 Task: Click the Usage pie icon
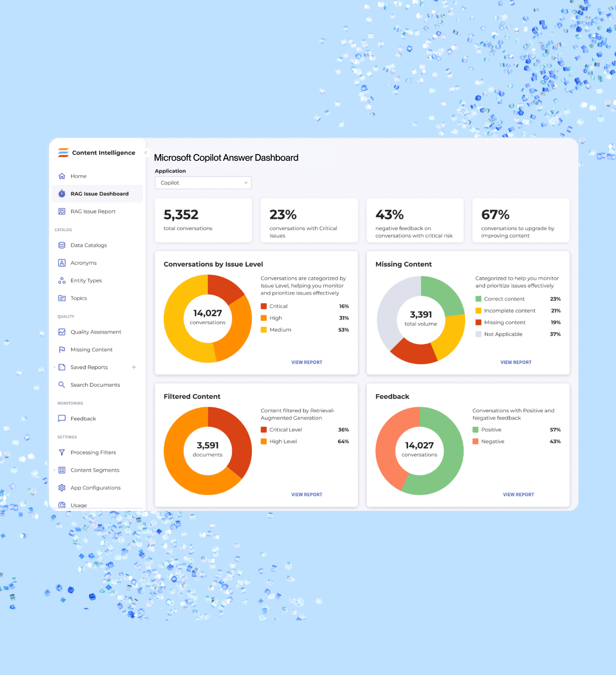(62, 505)
